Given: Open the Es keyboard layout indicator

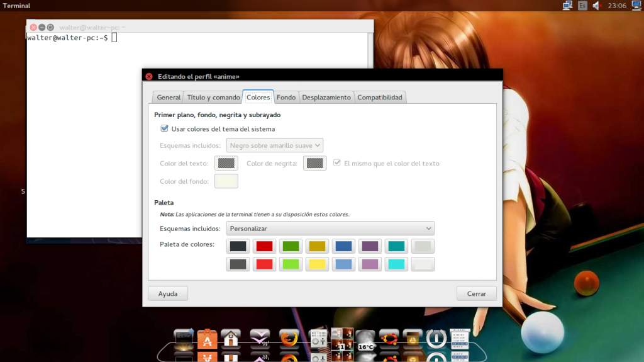Looking at the screenshot, I should [x=582, y=5].
